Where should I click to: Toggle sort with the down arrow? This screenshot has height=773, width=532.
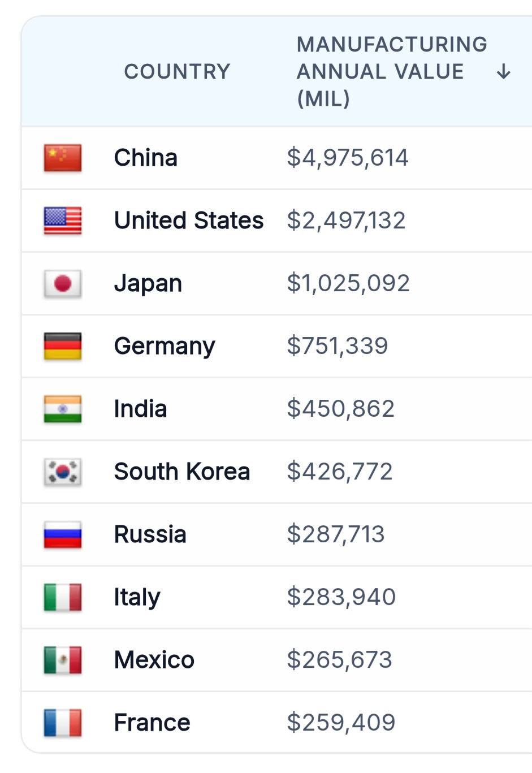503,72
